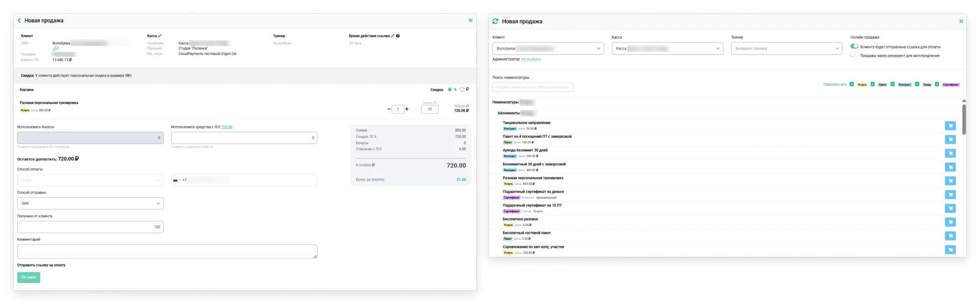Select percent discount radio button
This screenshot has width=980, height=304.
point(450,89)
